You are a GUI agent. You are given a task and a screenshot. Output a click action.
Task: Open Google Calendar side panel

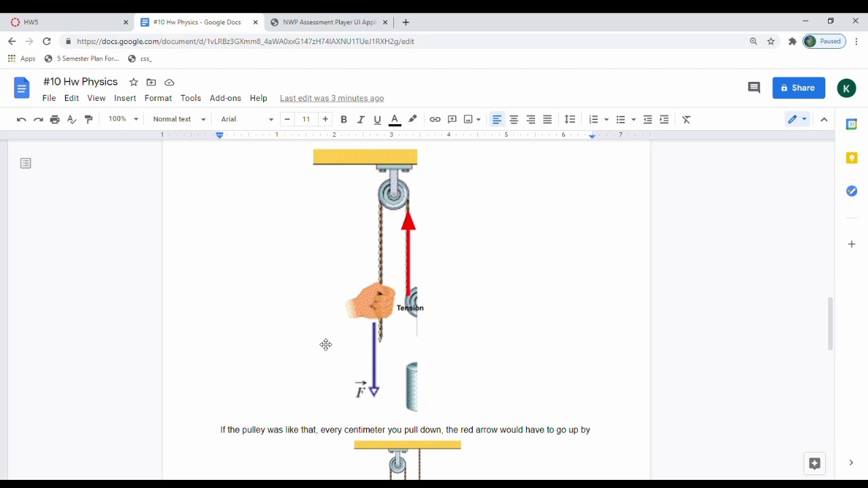coord(852,125)
